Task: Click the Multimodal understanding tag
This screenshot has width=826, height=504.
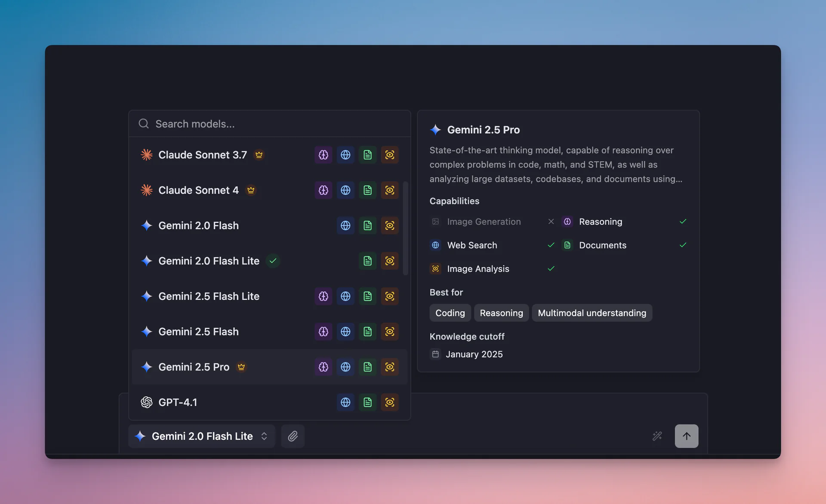Action: pos(592,313)
